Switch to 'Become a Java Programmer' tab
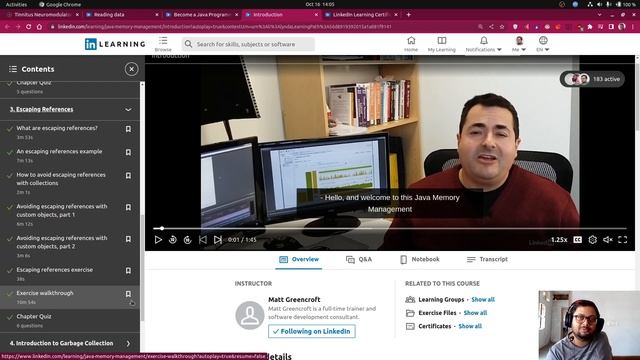This screenshot has height=360, width=640. click(202, 15)
